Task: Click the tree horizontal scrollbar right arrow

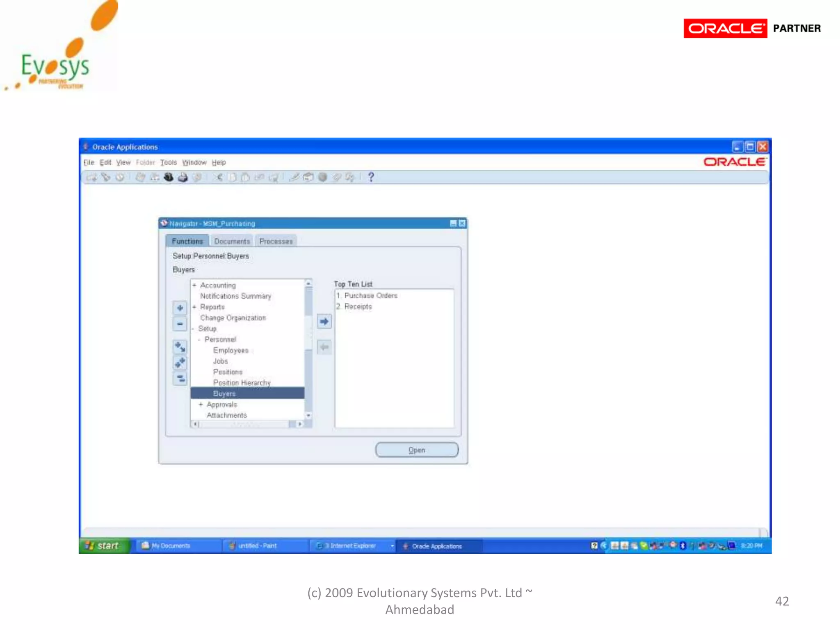Action: click(x=300, y=424)
